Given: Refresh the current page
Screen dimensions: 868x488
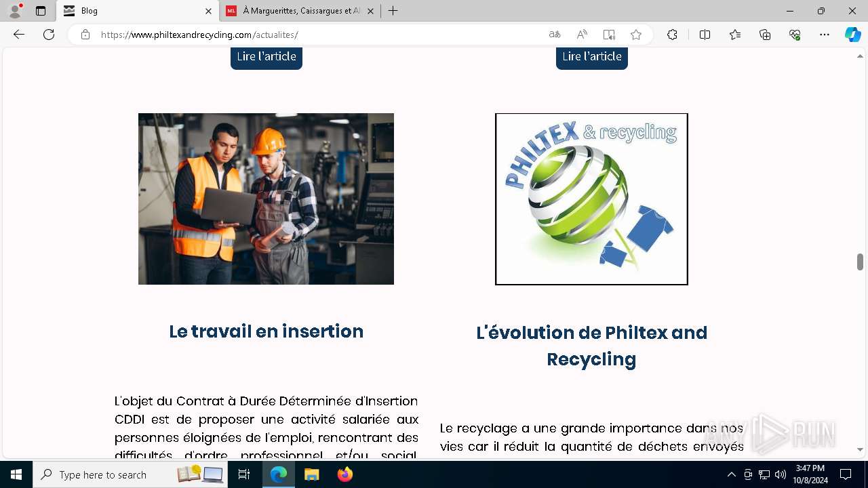Looking at the screenshot, I should (x=49, y=35).
